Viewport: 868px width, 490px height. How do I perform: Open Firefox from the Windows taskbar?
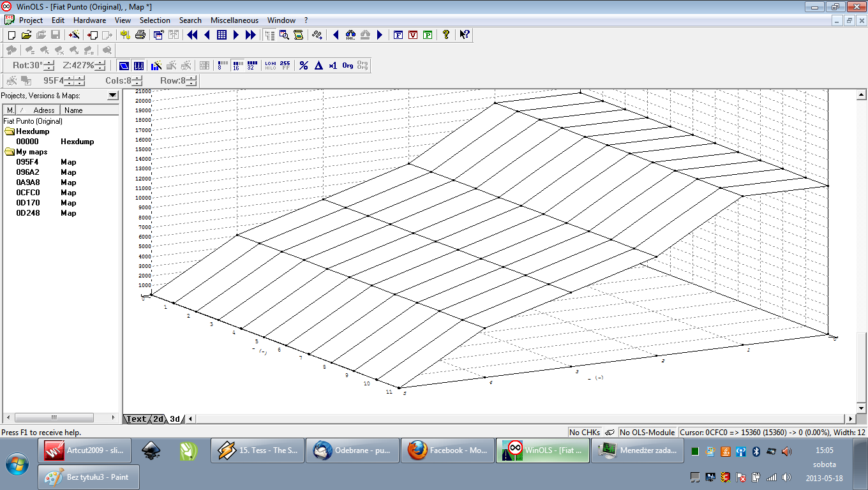446,450
